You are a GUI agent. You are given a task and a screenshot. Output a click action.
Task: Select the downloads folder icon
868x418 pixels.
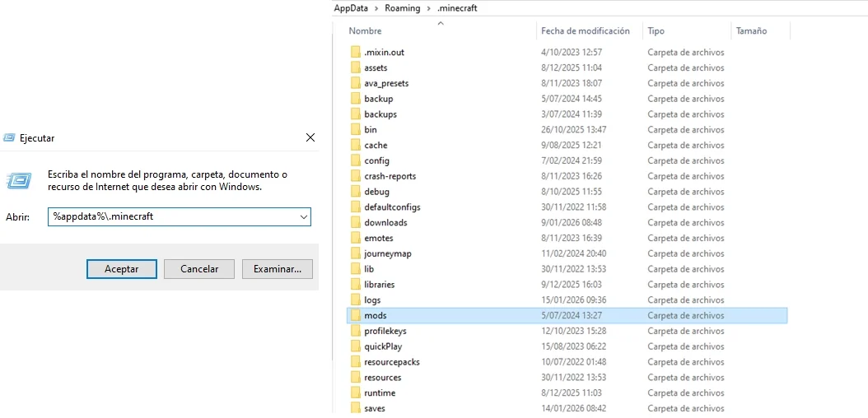pyautogui.click(x=356, y=222)
